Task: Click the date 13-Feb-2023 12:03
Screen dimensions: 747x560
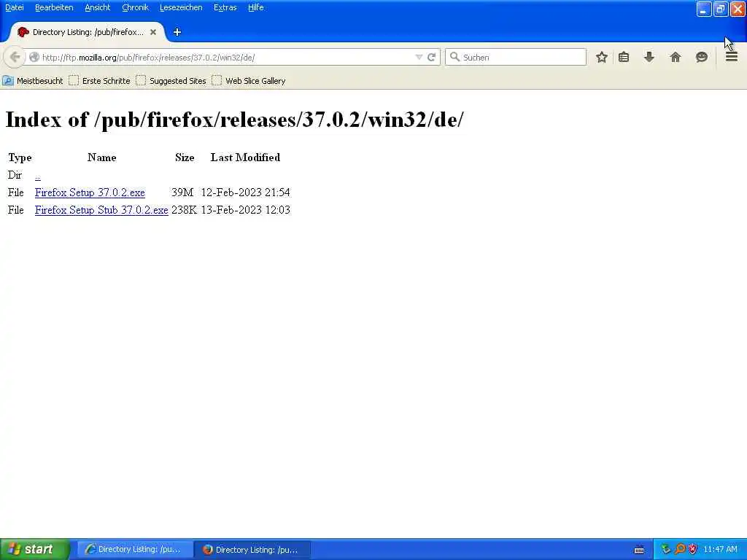Action: coord(245,210)
